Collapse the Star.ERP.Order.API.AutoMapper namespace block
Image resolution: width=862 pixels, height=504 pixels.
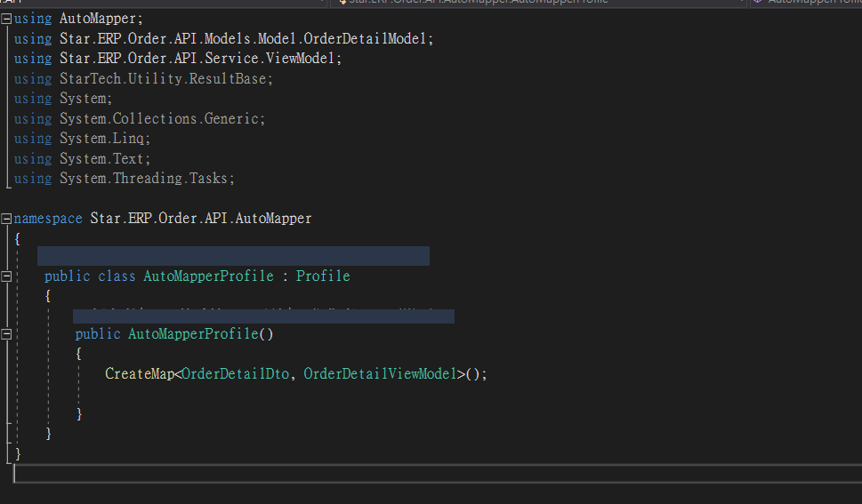[x=7, y=219]
